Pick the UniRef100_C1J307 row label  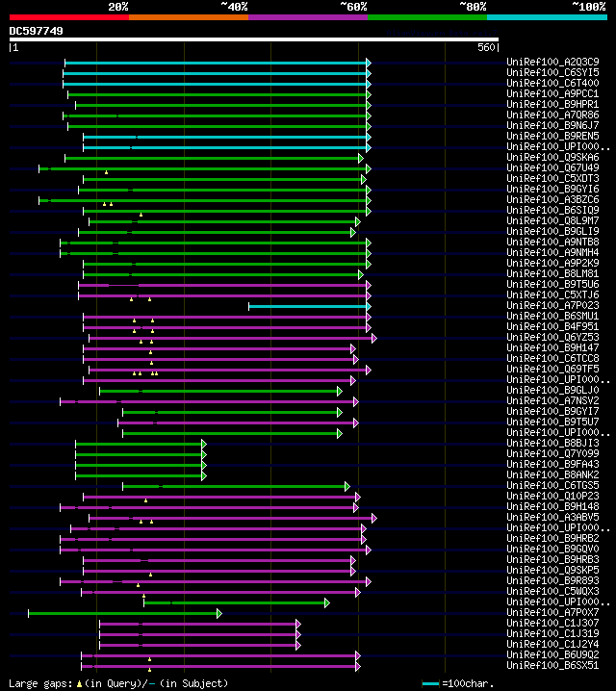tap(552, 623)
